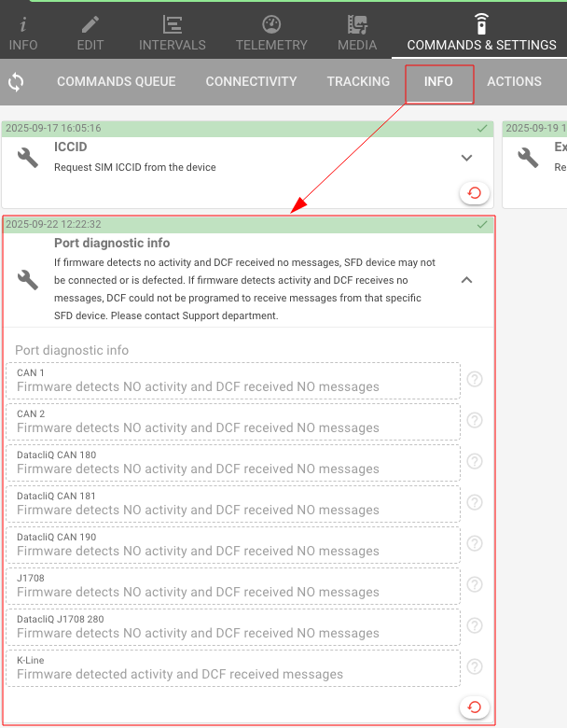This screenshot has width=567, height=728.
Task: Resend the ICCID command with red reload icon
Action: pyautogui.click(x=475, y=193)
